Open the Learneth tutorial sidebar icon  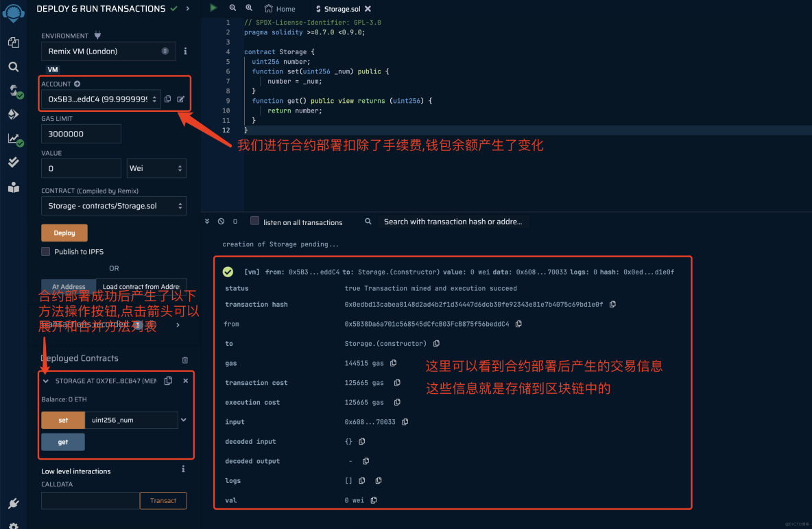(x=14, y=187)
